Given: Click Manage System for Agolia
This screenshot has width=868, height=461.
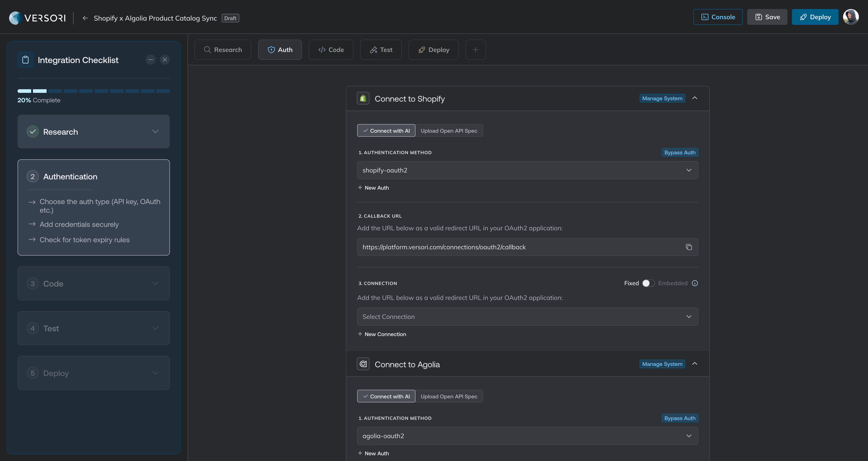Looking at the screenshot, I should [x=662, y=364].
